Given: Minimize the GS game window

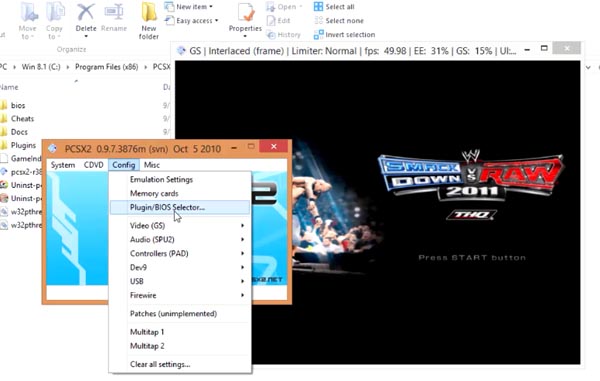Looking at the screenshot, I should [x=527, y=50].
